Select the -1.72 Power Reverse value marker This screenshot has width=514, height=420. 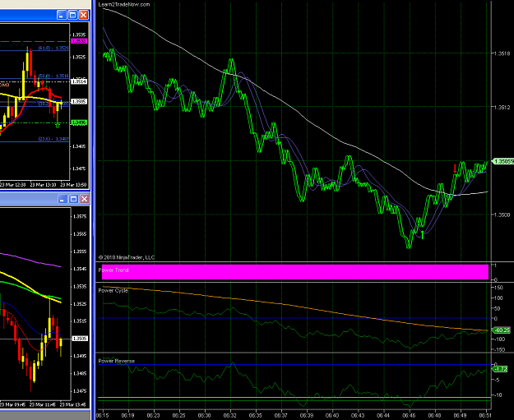pyautogui.click(x=500, y=369)
